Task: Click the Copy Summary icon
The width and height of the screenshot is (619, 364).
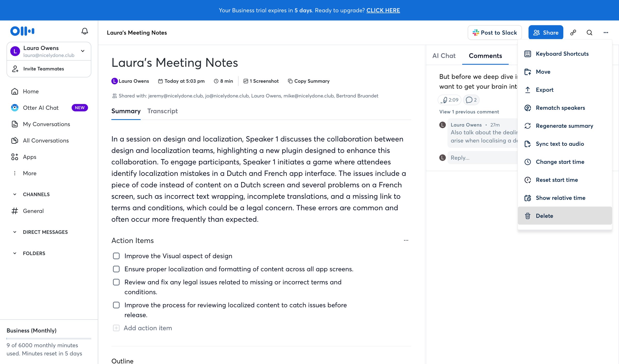Action: [290, 81]
